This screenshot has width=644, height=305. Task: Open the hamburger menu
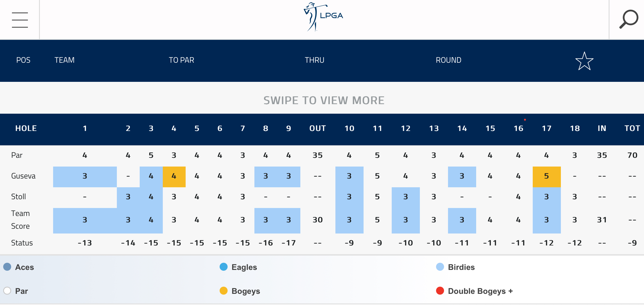tap(20, 20)
